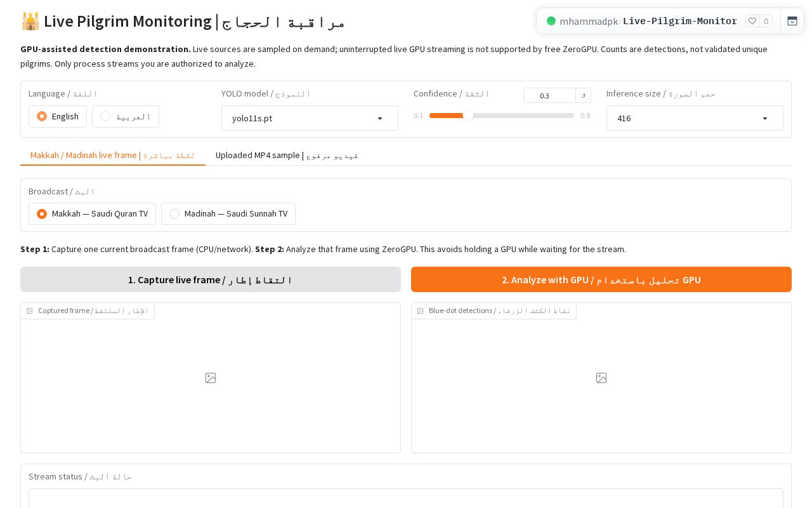Start Analyze with GPU
This screenshot has height=508, width=812.
tap(601, 279)
